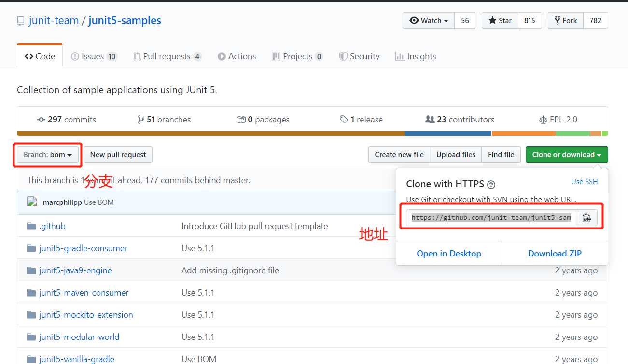Open the Issues tab

[x=94, y=56]
